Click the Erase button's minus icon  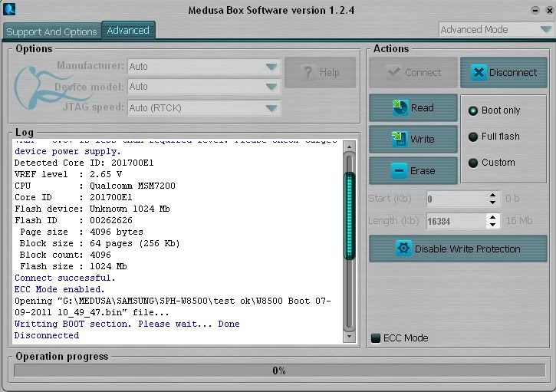(x=399, y=170)
